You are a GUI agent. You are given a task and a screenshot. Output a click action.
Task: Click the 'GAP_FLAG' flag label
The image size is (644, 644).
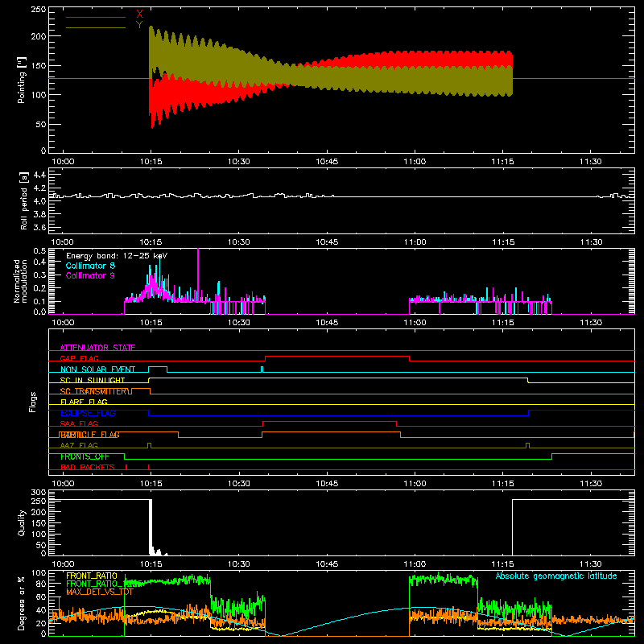click(79, 358)
